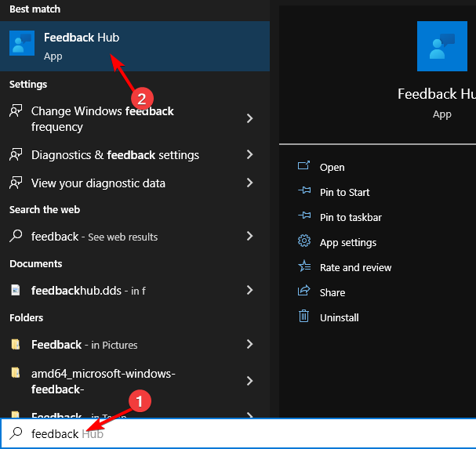This screenshot has height=449, width=476.
Task: Click folder icon for Feedback in Pictures
Action: [x=16, y=344]
